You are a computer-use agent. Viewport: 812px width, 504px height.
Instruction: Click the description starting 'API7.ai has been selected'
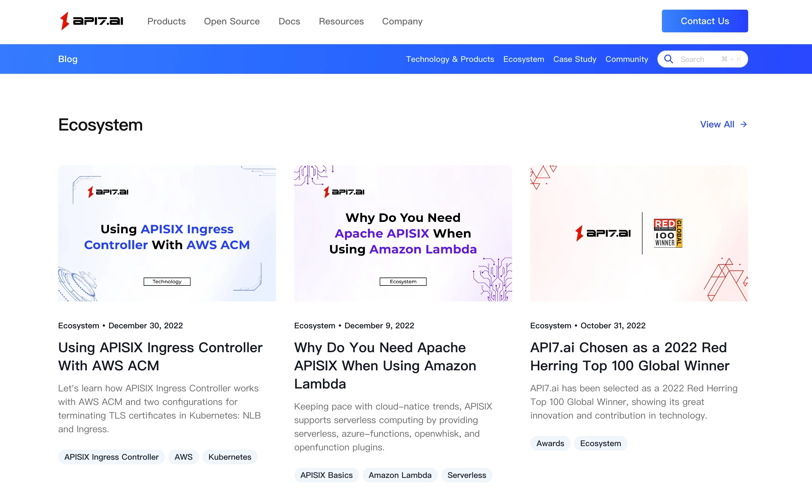tap(634, 402)
